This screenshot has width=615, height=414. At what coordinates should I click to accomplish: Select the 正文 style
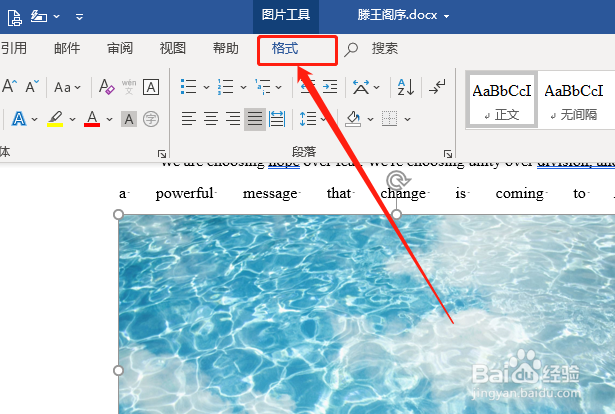502,100
